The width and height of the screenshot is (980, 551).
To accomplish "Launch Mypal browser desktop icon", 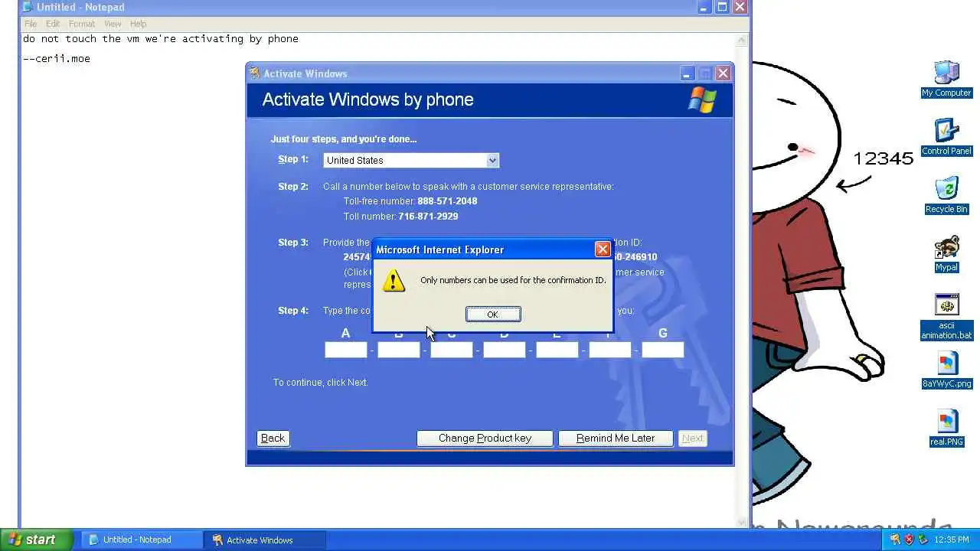I will pyautogui.click(x=946, y=254).
